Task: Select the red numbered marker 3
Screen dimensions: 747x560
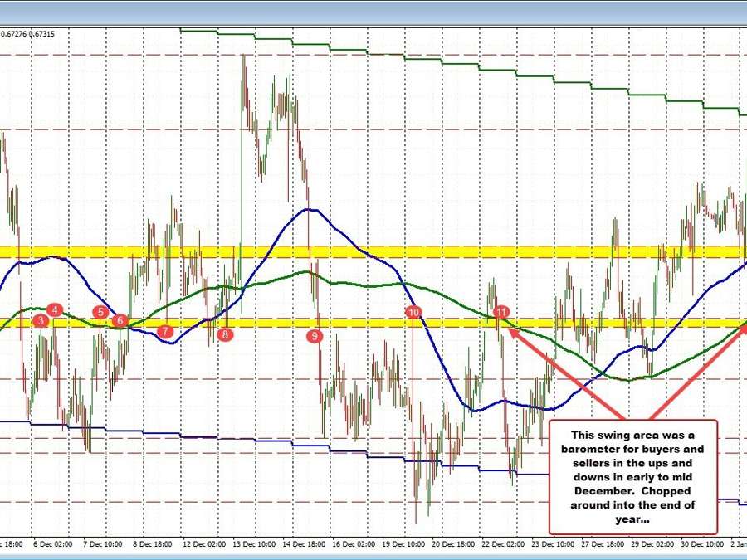Action: [39, 320]
